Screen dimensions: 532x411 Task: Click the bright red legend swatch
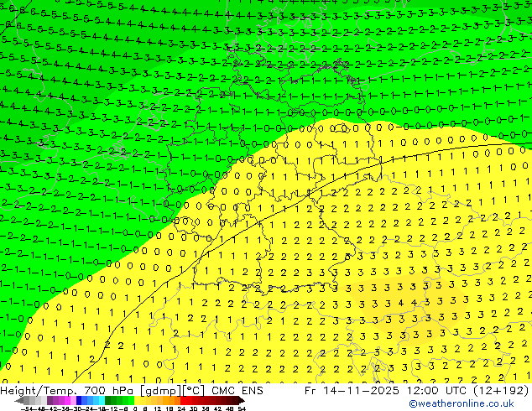183,400
